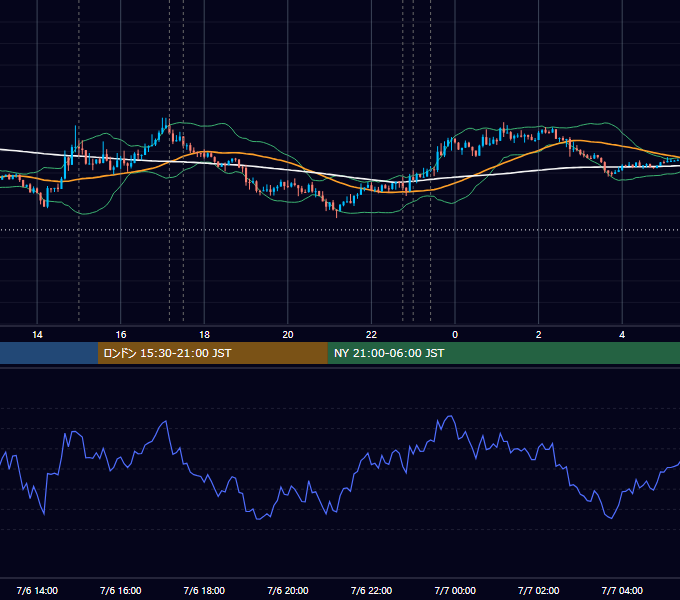
Task: Click the ロンドン 15:30-21:00 JST session bar
Action: [x=212, y=353]
